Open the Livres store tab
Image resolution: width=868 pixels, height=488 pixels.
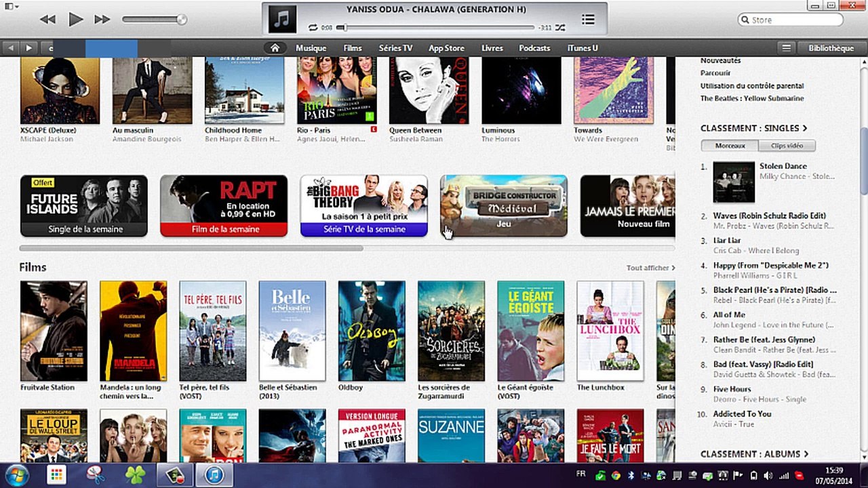pos(492,48)
